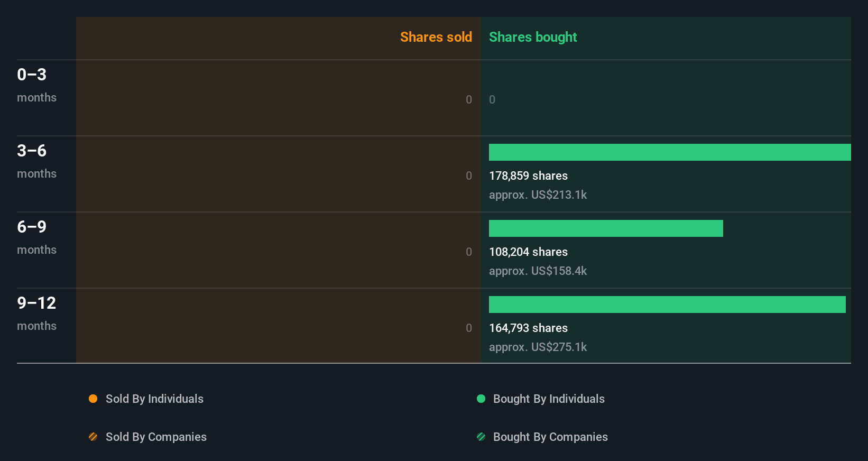The image size is (868, 461).
Task: Toggle the Sold By Companies legend label
Action: [x=156, y=437]
